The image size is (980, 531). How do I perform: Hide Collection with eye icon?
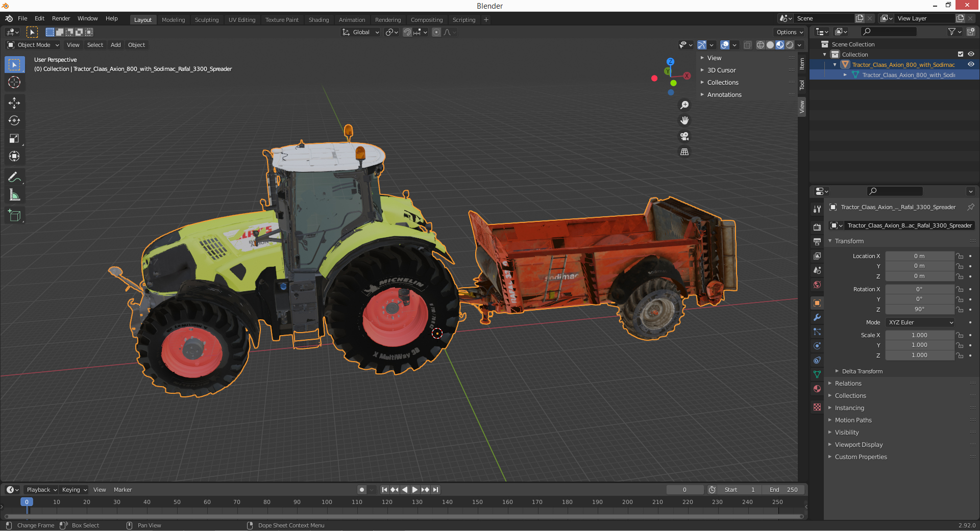coord(971,54)
